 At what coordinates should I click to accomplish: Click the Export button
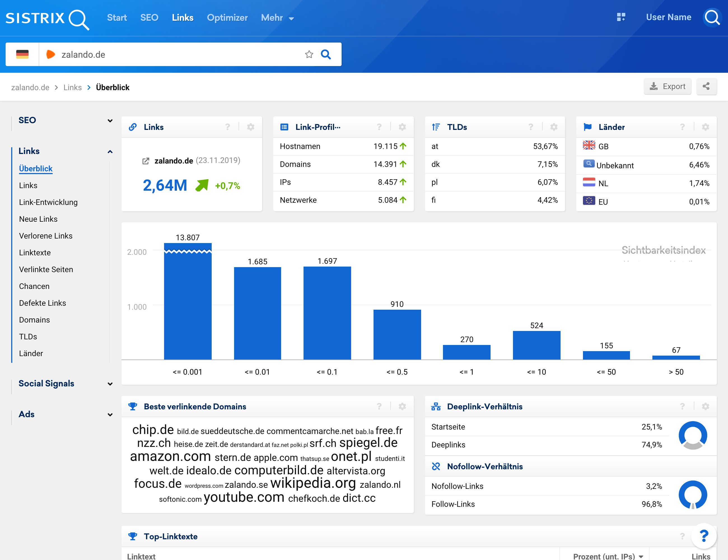(667, 87)
